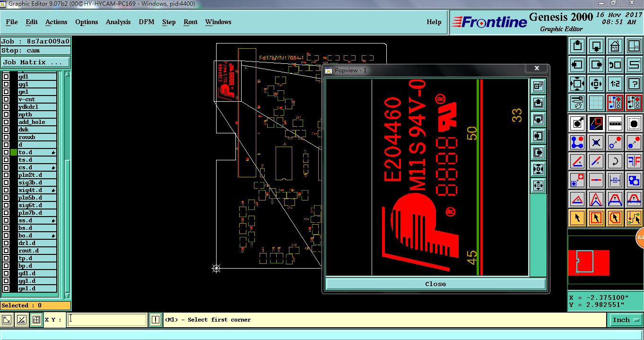The image size is (644, 340).
Task: Click Popview pan left icon
Action: point(538,136)
